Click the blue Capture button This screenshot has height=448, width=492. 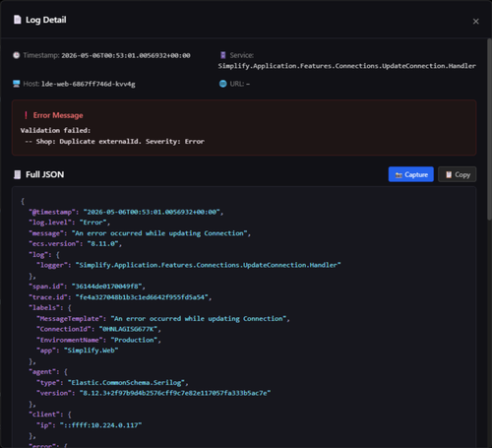coord(411,174)
